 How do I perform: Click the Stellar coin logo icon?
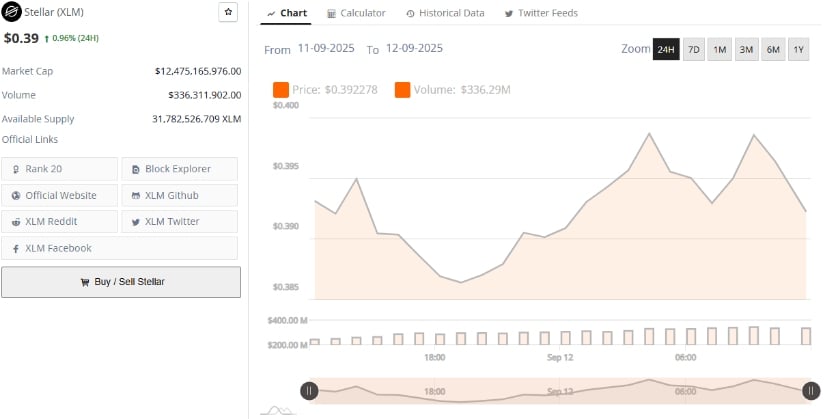tap(11, 12)
